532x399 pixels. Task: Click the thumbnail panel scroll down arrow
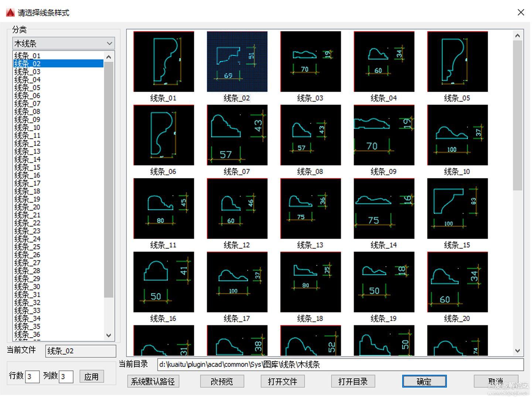[x=518, y=351]
